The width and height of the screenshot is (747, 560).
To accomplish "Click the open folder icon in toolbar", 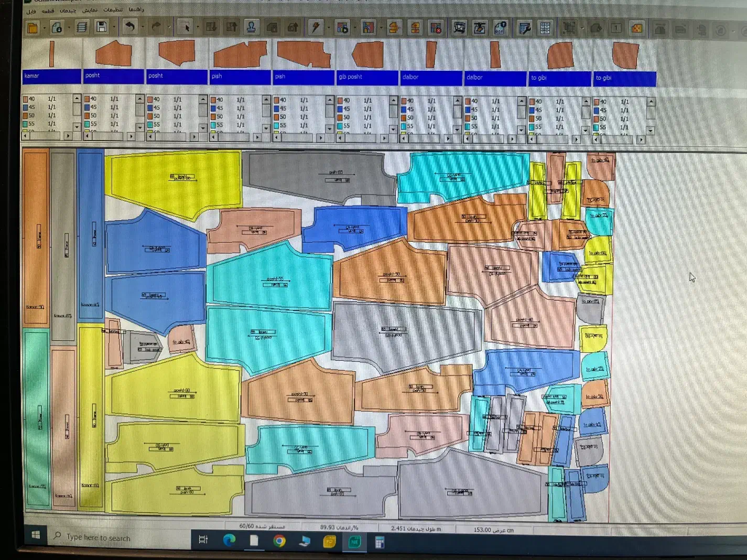I will 33,28.
